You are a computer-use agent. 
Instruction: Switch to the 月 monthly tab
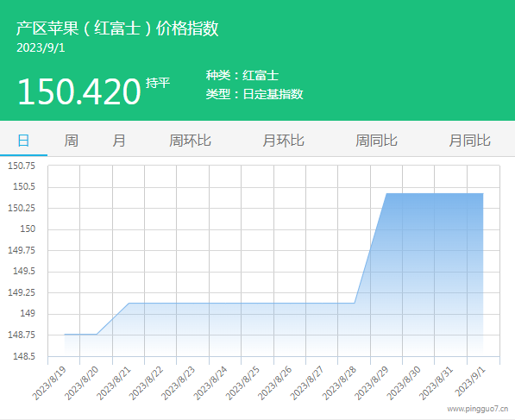coord(119,141)
